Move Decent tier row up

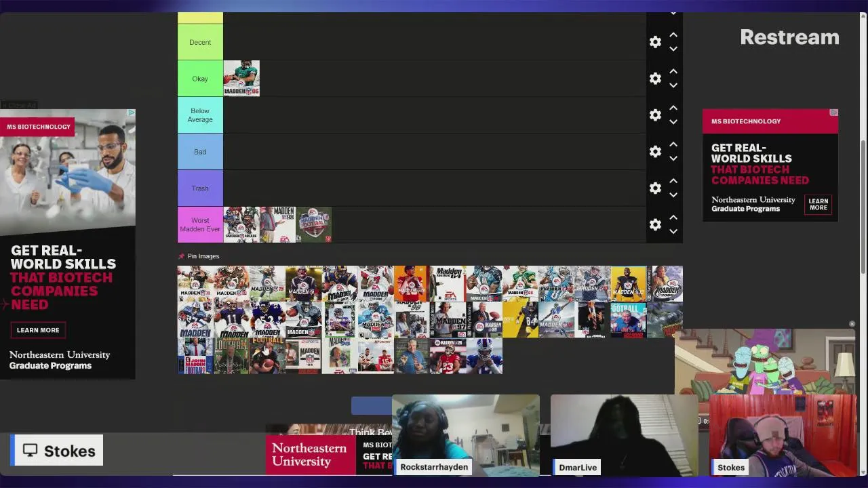click(673, 35)
